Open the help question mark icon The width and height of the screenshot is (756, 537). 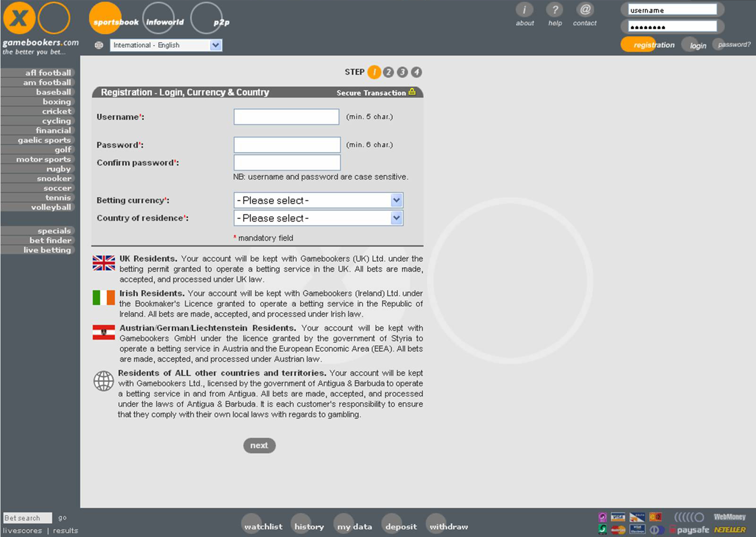555,10
